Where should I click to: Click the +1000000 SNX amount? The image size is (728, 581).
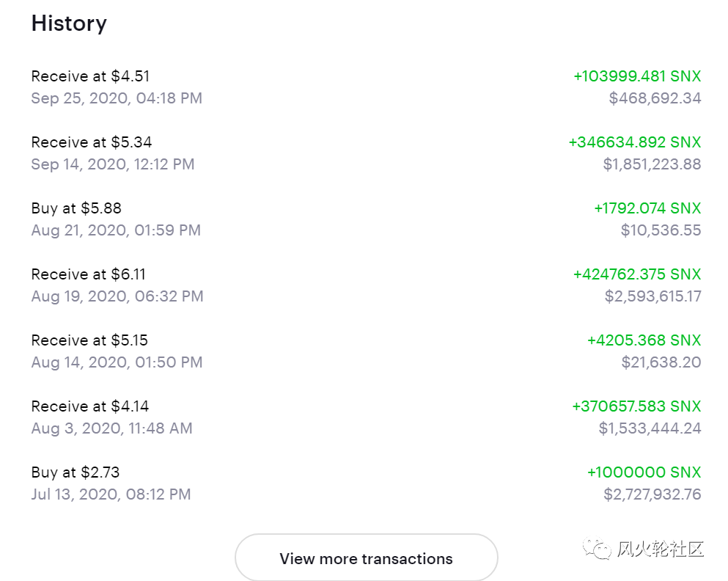tap(644, 472)
